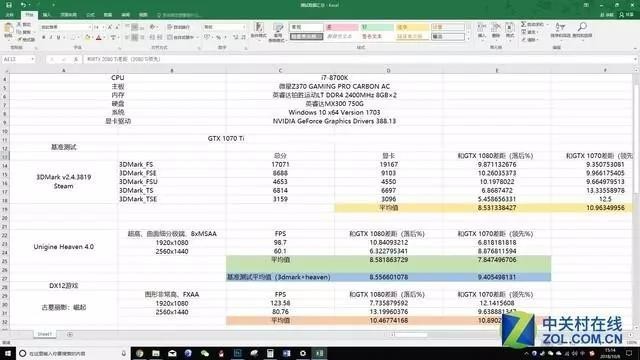The width and height of the screenshot is (640, 360).
Task: Click the Conditional Formatting icon
Action: pyautogui.click(x=258, y=31)
